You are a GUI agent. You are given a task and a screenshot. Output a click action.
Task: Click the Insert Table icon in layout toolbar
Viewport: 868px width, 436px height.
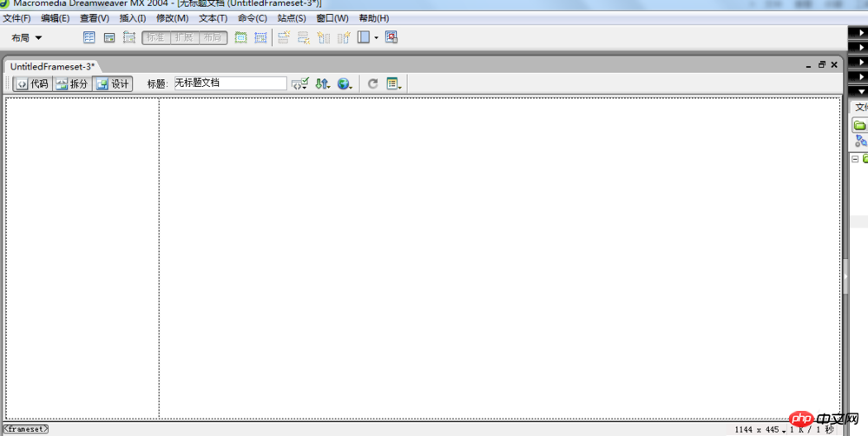[89, 37]
